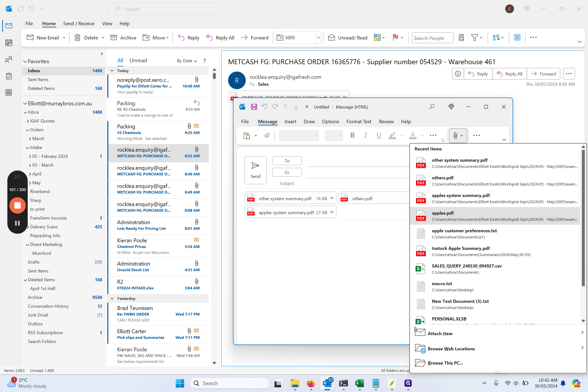The height and width of the screenshot is (392, 588).
Task: Switch to Insert tab in message window
Action: 290,122
